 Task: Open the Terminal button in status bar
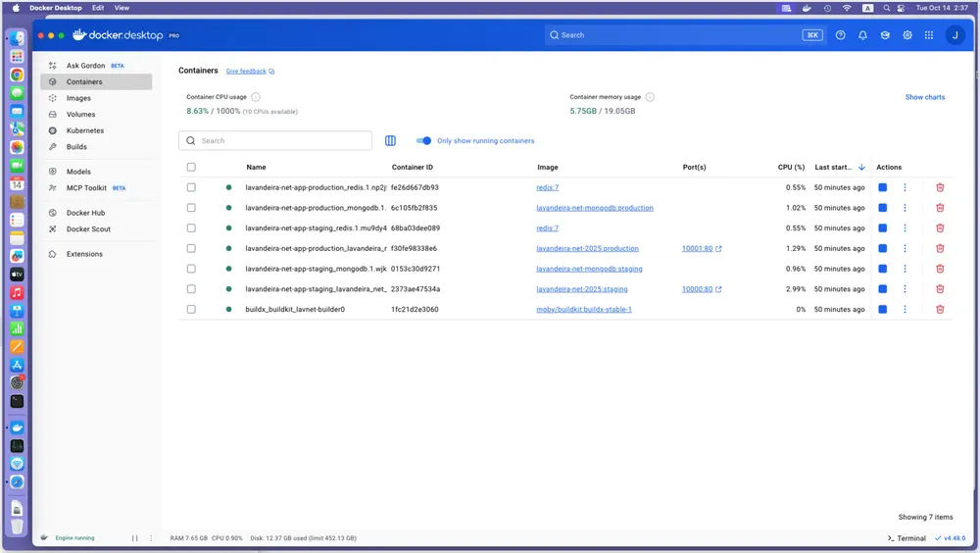click(x=906, y=538)
